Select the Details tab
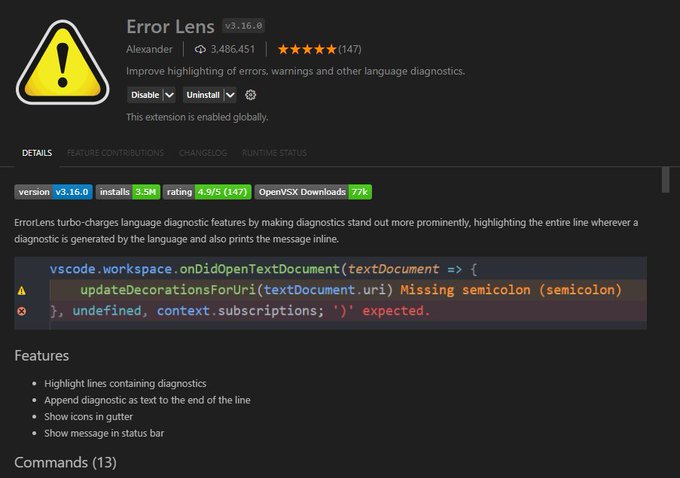Image resolution: width=680 pixels, height=478 pixels. [37, 153]
